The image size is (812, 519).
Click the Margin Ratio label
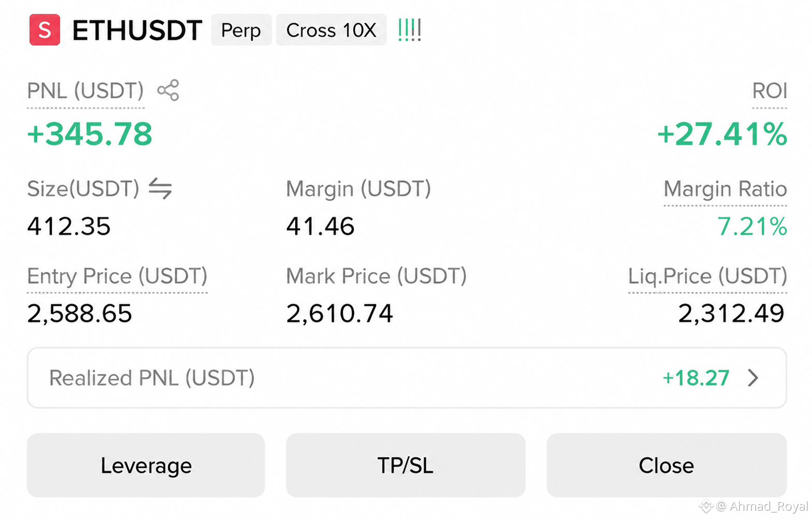pyautogui.click(x=725, y=189)
